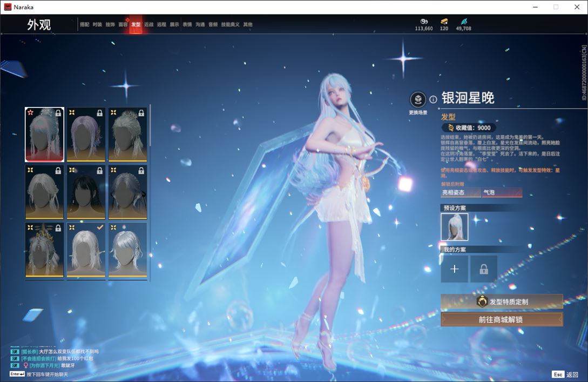Switch to the 挂饰 tab
Image resolution: width=588 pixels, height=382 pixels.
click(110, 24)
